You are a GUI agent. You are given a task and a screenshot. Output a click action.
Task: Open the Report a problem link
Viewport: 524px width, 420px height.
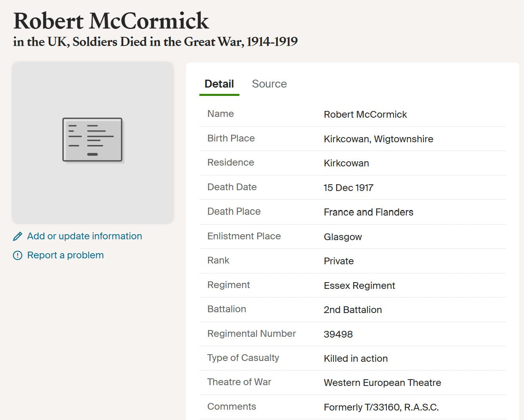pos(65,255)
